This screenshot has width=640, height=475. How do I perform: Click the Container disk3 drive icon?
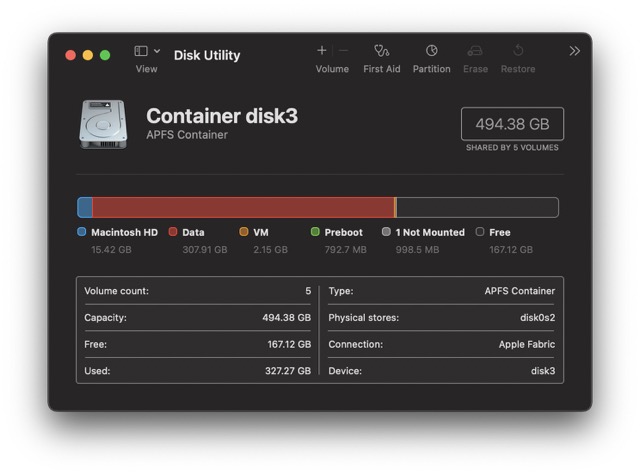tap(103, 124)
